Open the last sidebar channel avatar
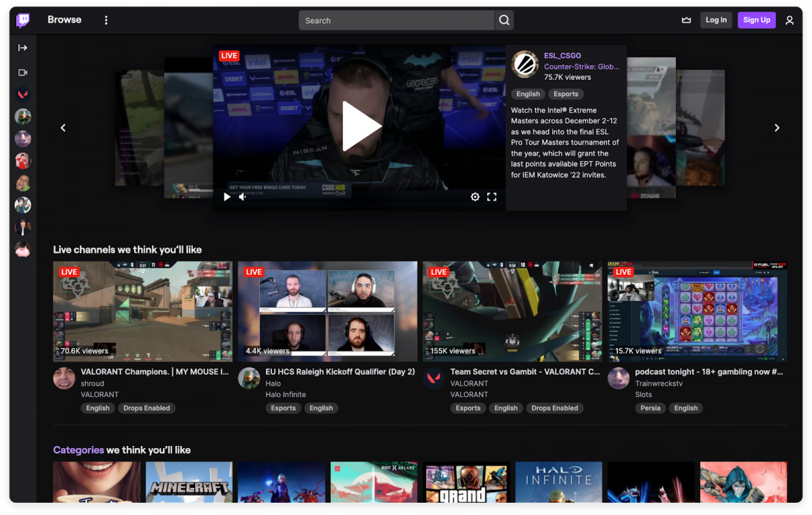 click(23, 250)
